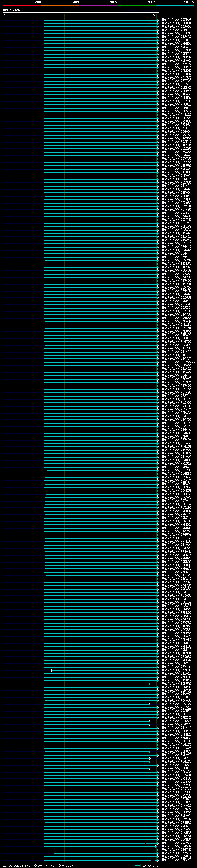Select the label UniRef100_Q40761

click(x=177, y=419)
